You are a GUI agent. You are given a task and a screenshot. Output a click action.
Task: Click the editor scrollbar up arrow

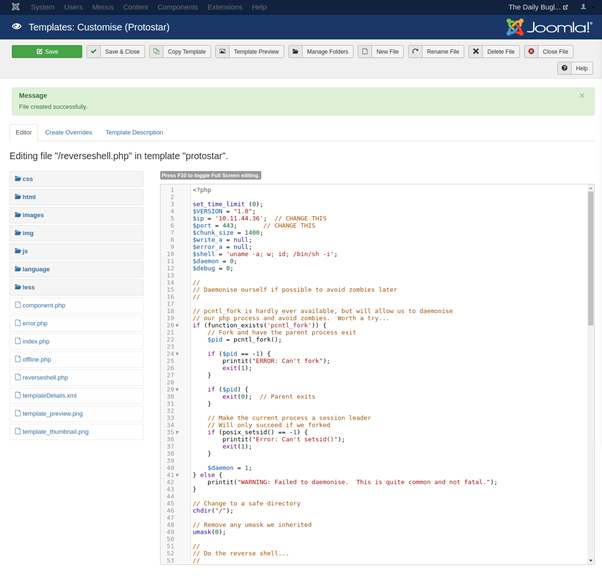(590, 188)
